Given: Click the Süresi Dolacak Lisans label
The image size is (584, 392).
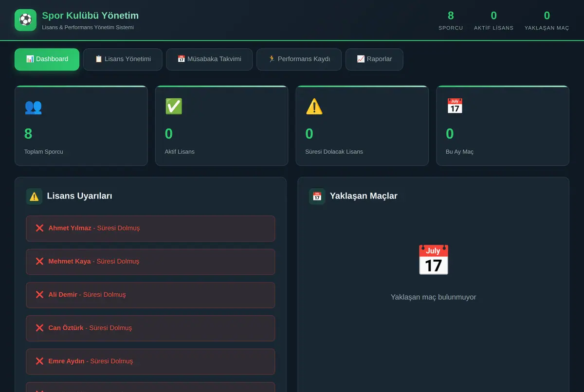Looking at the screenshot, I should pos(334,152).
